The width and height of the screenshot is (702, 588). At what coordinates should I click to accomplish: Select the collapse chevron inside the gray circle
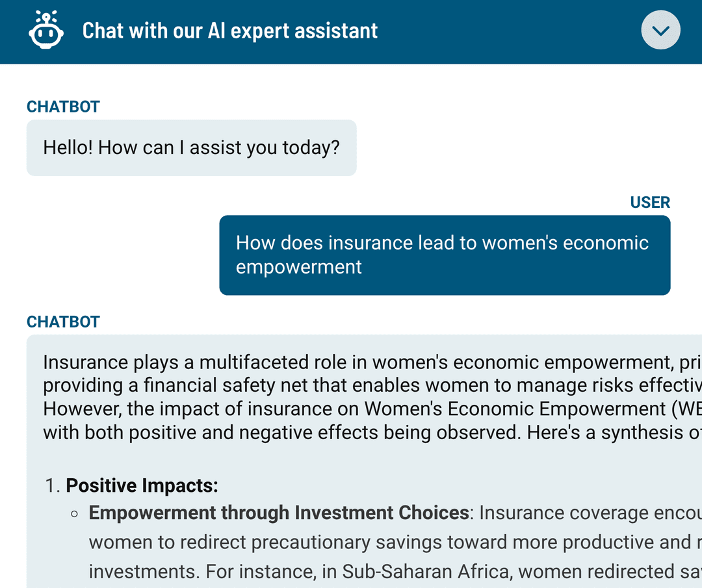click(x=660, y=30)
